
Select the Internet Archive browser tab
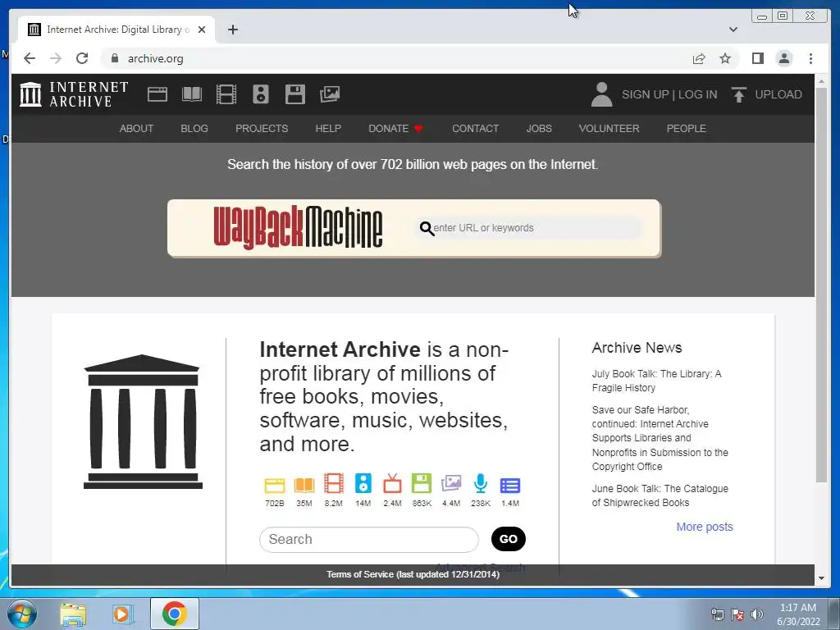click(116, 30)
